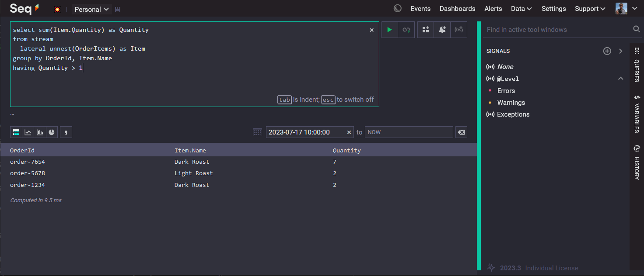Open the Personal workspace dropdown

pyautogui.click(x=92, y=9)
